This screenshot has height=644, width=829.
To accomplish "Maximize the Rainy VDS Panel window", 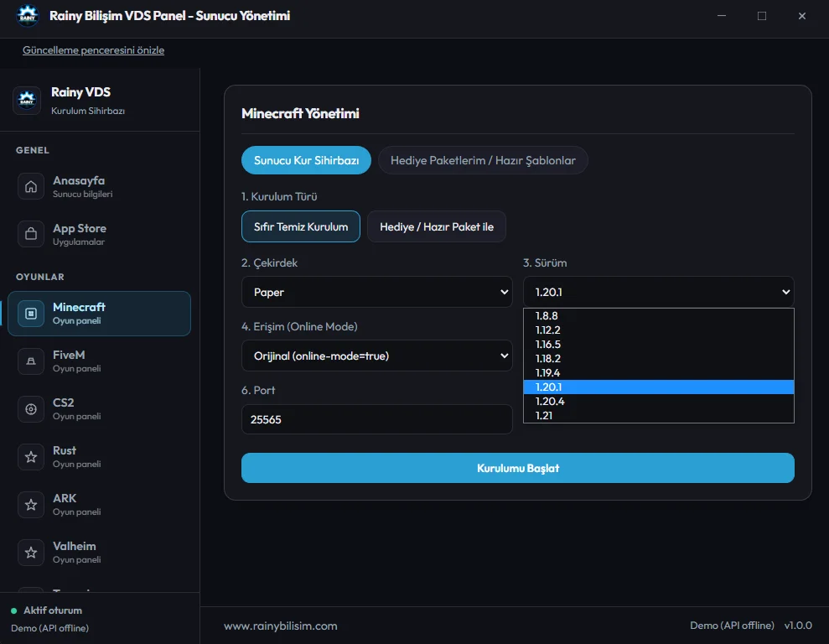I will [761, 16].
